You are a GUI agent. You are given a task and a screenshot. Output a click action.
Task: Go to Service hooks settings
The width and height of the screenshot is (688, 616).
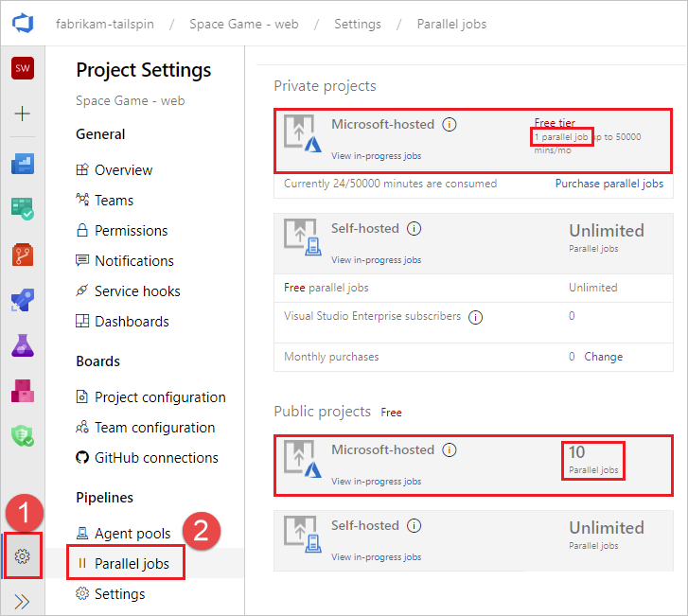click(137, 291)
